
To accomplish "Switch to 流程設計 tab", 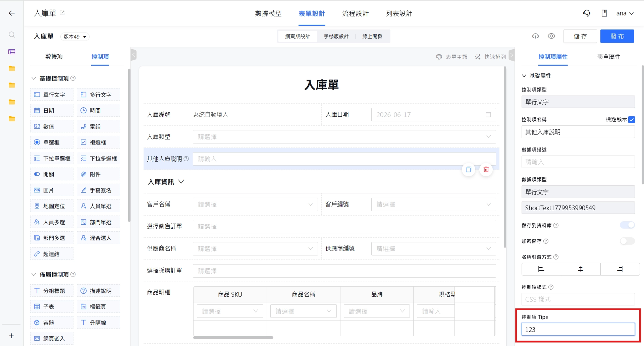I will pos(356,13).
